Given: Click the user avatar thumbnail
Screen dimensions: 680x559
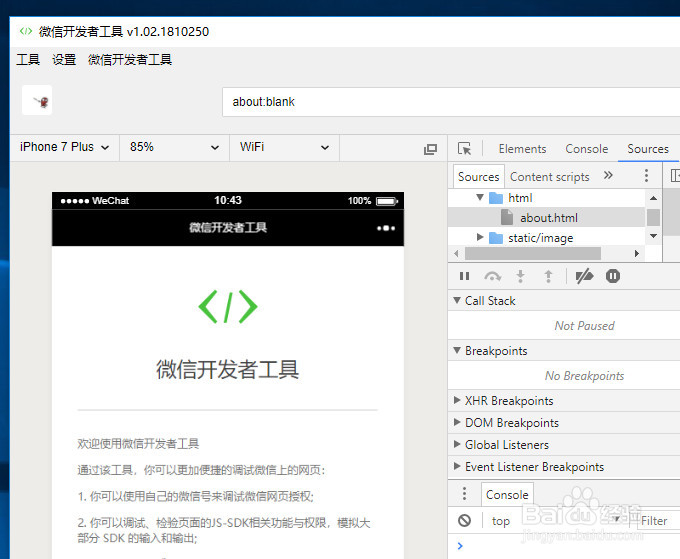Looking at the screenshot, I should click(x=37, y=100).
